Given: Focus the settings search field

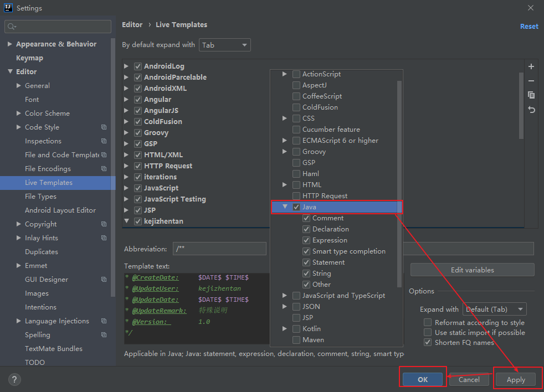Looking at the screenshot, I should 58,27.
